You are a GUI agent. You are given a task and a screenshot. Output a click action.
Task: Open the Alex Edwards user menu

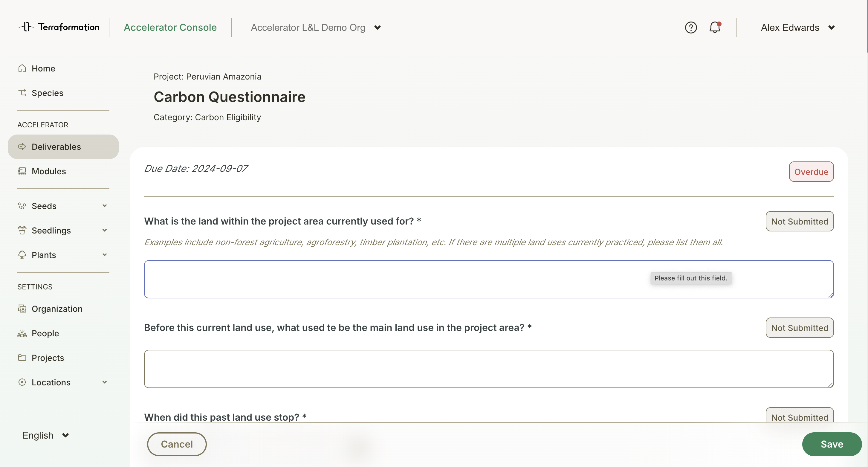click(x=797, y=27)
